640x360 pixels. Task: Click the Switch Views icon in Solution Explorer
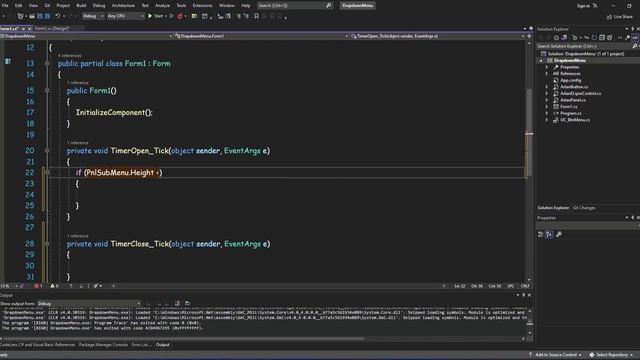click(564, 38)
